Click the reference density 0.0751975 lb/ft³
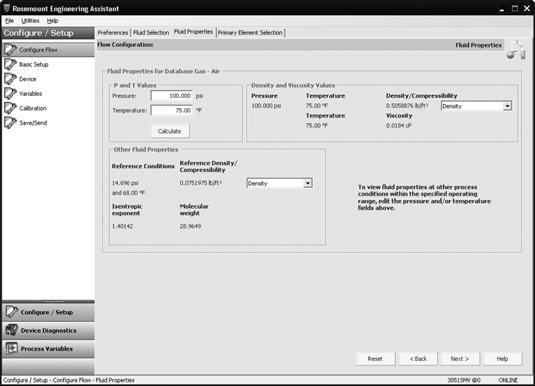Image resolution: width=535 pixels, height=386 pixels. (x=201, y=183)
